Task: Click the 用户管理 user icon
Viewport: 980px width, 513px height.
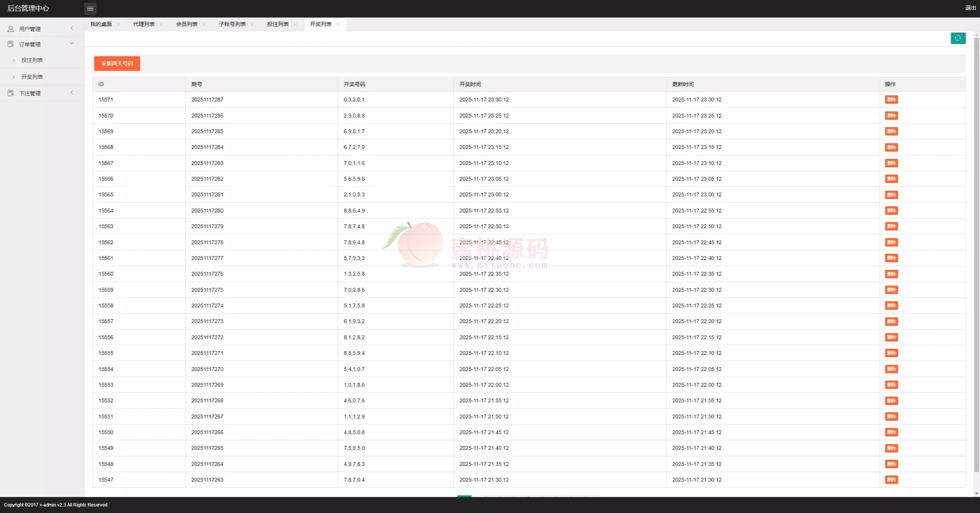Action: 11,29
